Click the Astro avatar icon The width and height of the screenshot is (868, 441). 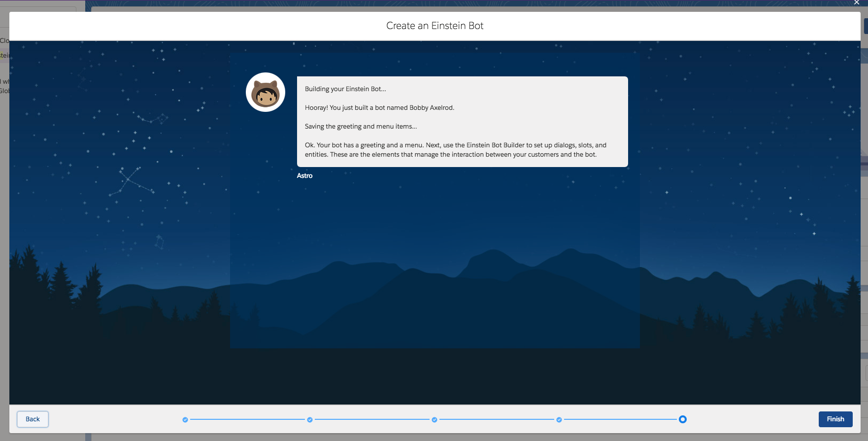[x=266, y=92]
